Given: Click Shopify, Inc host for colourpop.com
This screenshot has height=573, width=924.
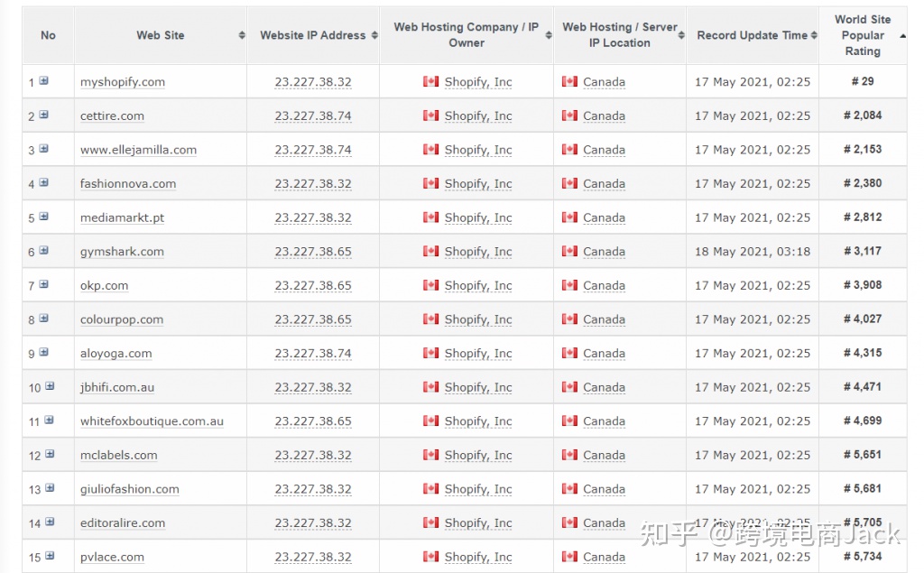Looking at the screenshot, I should coord(478,319).
